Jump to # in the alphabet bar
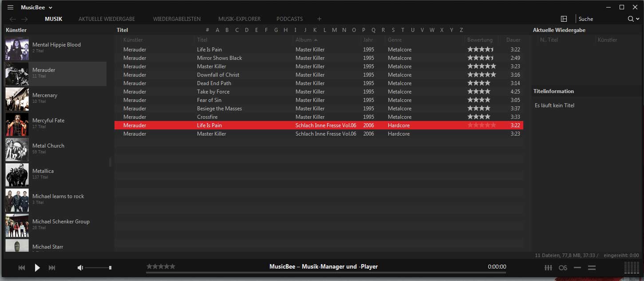Screen dimensions: 644x281 [207, 30]
